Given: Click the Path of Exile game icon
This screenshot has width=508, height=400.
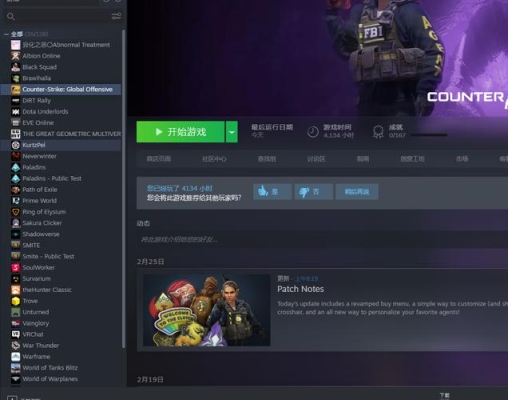Looking at the screenshot, I should (x=16, y=190).
